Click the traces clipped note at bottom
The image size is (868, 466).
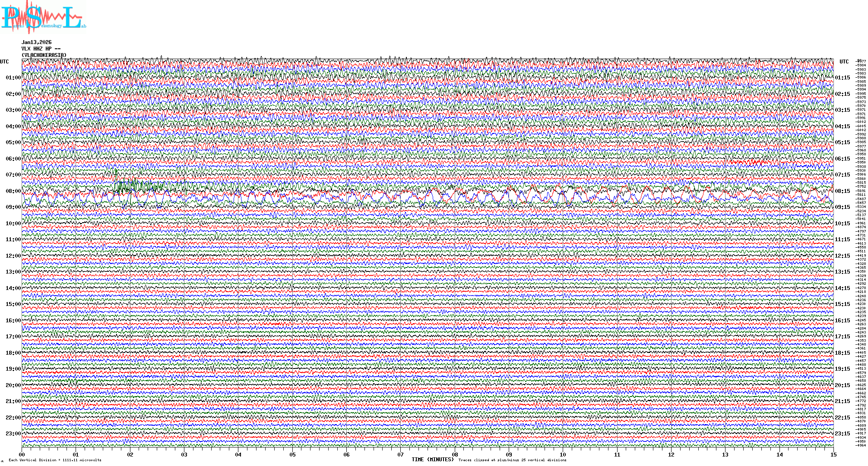[512, 460]
